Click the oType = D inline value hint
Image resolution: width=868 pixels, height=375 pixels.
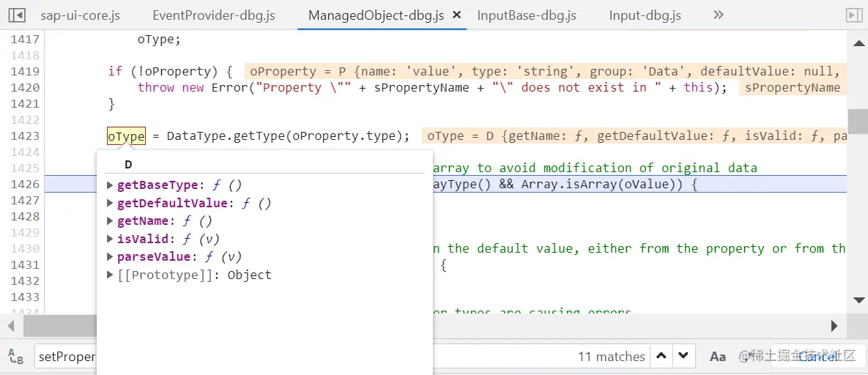pos(634,135)
